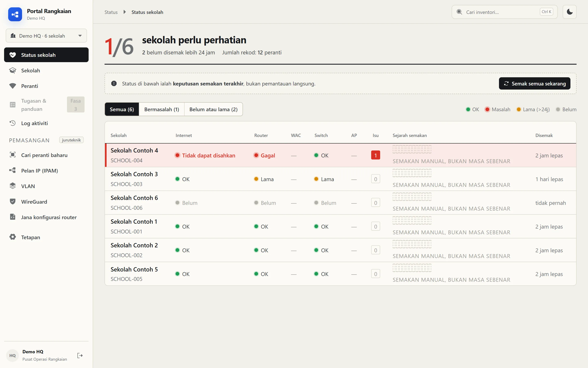This screenshot has height=368, width=588.
Task: Click the VLAN layers icon
Action: [13, 186]
